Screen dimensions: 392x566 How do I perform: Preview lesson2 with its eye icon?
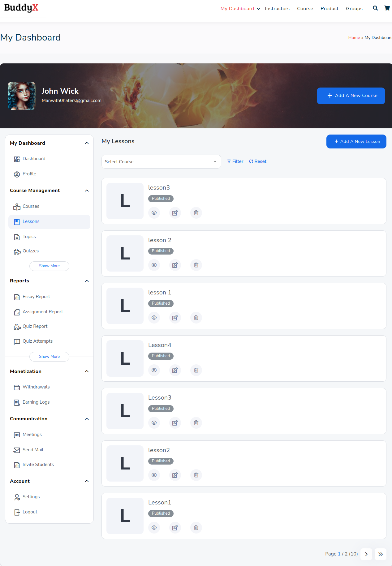pyautogui.click(x=154, y=475)
